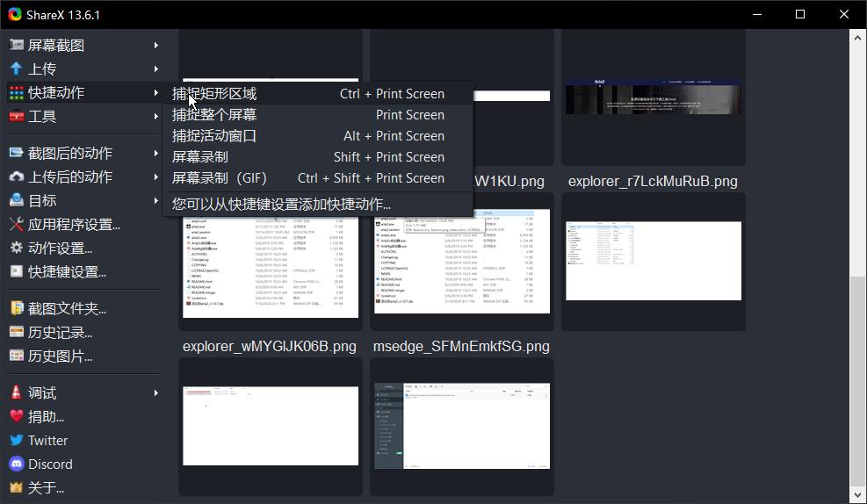Viewport: 867px width, 504px height.
Task: Click the 动作设置 gear icon
Action: (17, 248)
